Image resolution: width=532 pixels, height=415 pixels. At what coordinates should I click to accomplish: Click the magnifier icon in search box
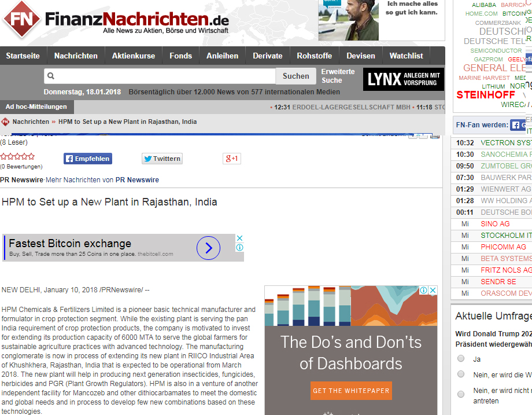coord(51,76)
